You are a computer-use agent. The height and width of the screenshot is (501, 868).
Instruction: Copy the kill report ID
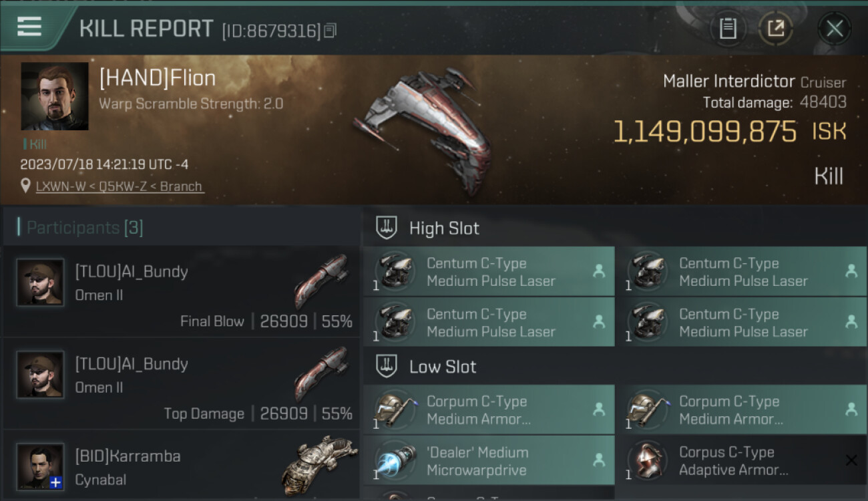click(x=331, y=31)
